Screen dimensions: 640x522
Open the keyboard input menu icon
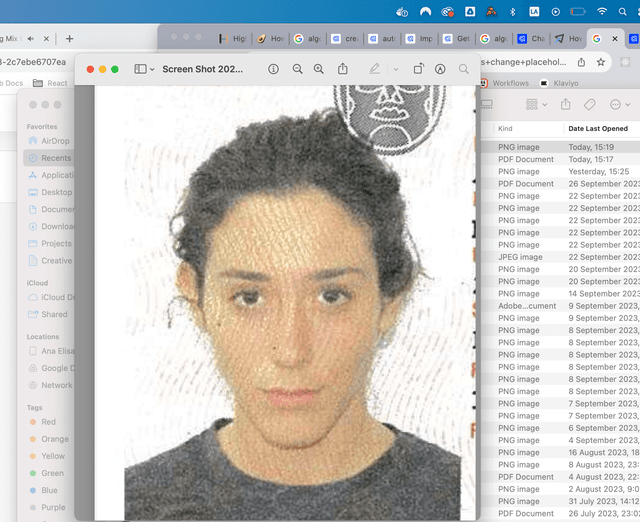point(534,12)
